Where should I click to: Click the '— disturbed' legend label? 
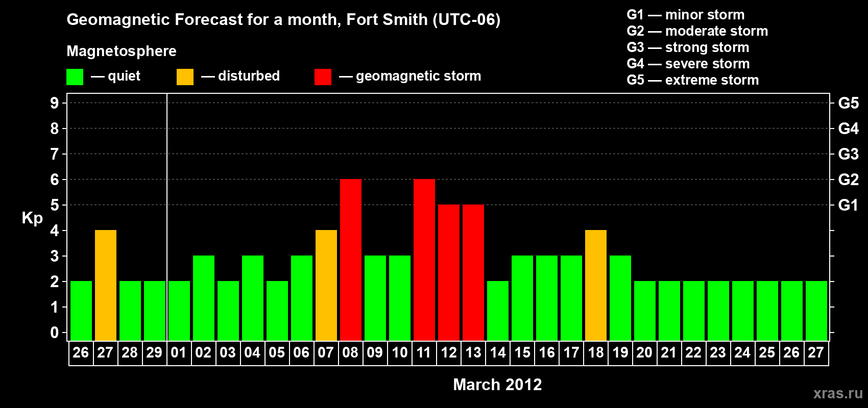240,76
